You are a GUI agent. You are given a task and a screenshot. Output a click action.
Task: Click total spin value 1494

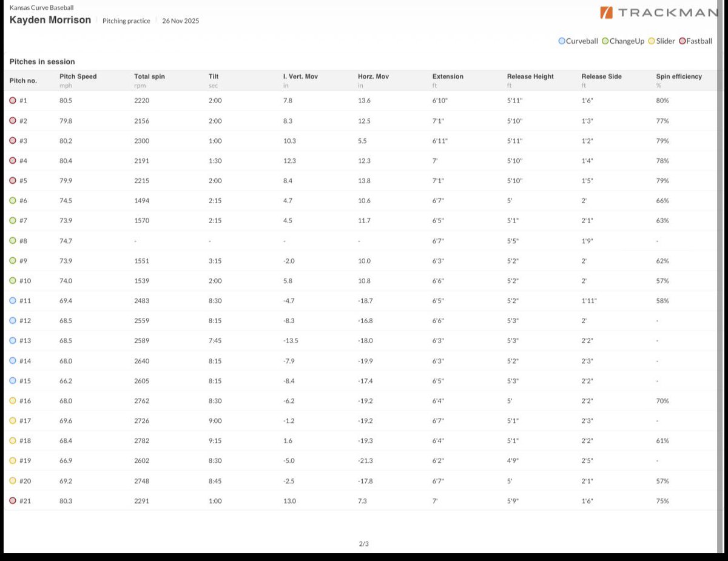coord(141,201)
